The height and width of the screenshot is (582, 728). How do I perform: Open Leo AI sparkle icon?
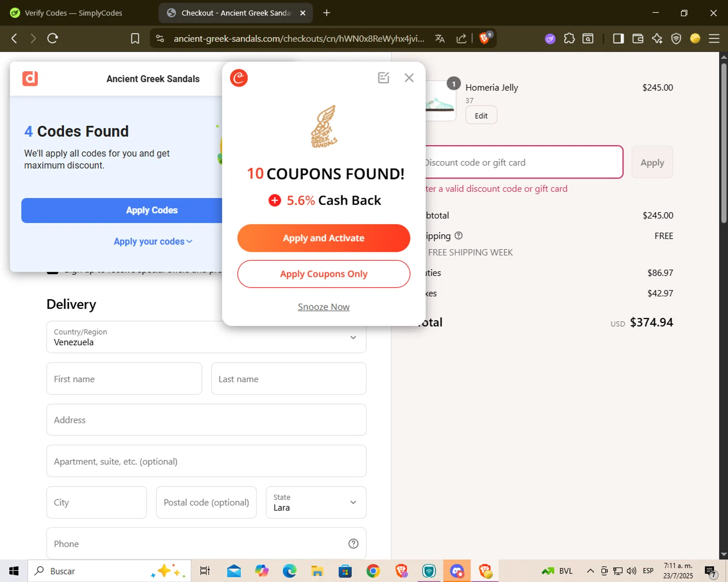point(657,38)
